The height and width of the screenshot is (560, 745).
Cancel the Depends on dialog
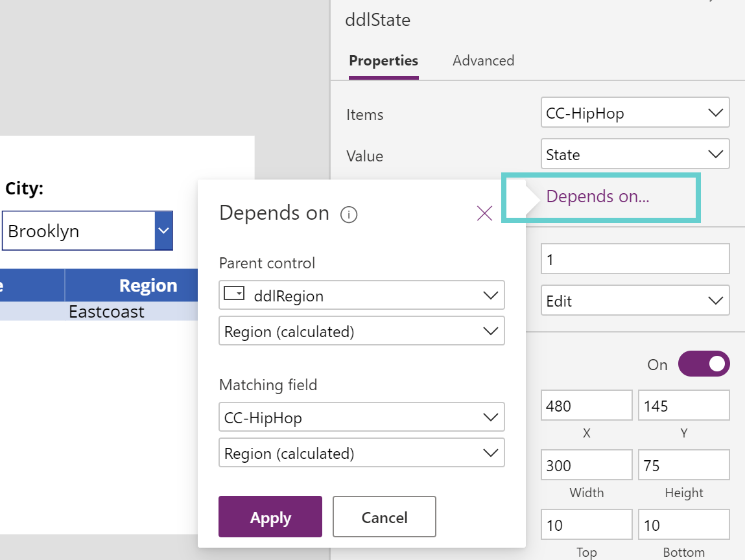click(384, 517)
